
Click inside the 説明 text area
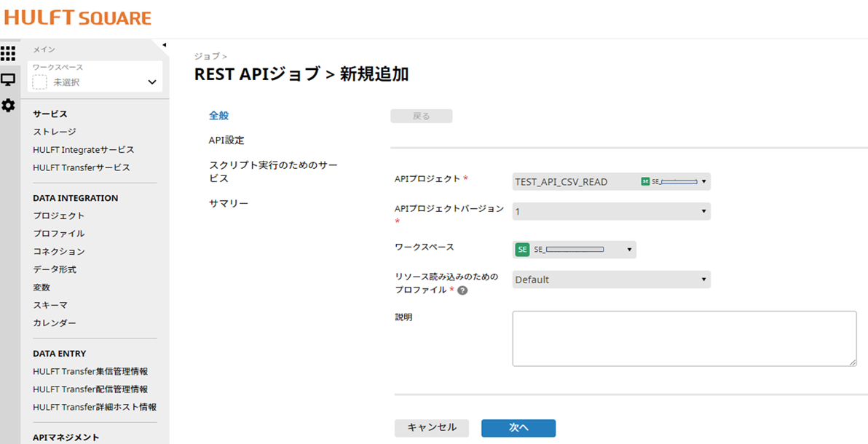[684, 338]
